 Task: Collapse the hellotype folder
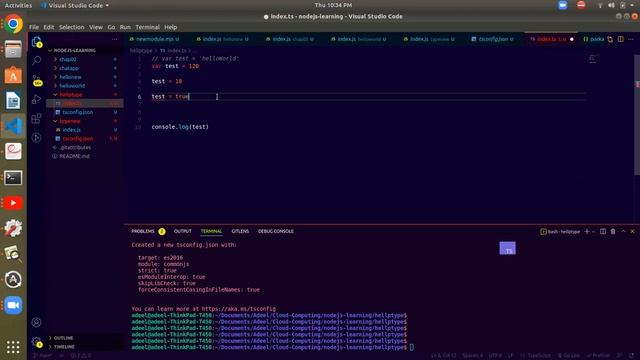[70, 95]
